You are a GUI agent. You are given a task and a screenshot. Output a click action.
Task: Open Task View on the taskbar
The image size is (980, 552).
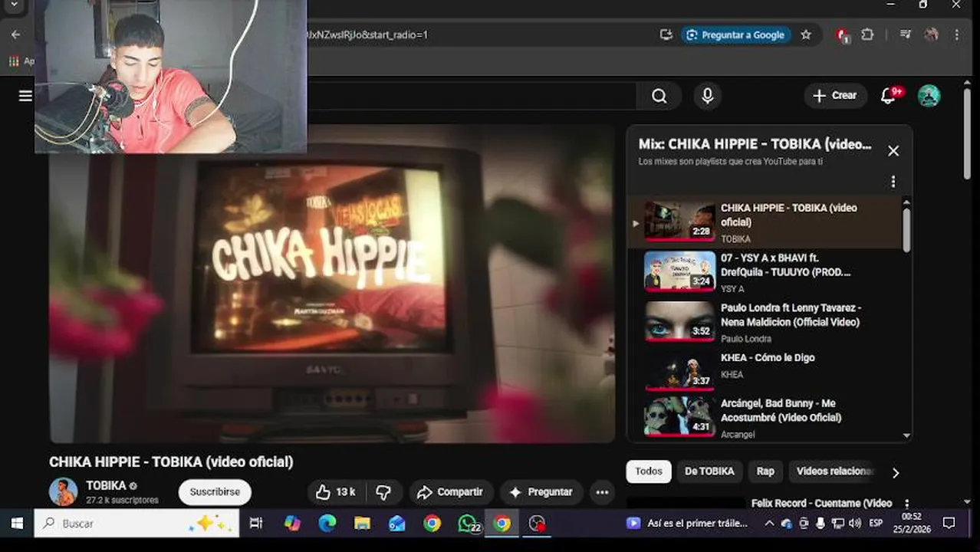point(256,523)
